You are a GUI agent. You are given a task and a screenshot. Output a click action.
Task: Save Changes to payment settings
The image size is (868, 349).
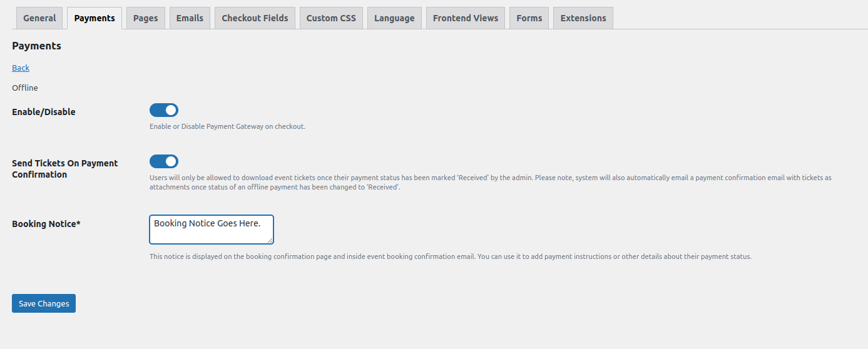[44, 303]
